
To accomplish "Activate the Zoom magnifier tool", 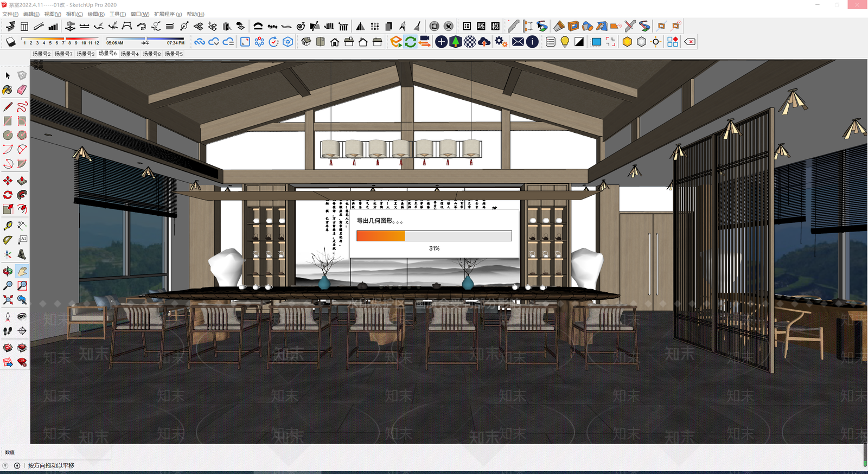I will coord(8,285).
